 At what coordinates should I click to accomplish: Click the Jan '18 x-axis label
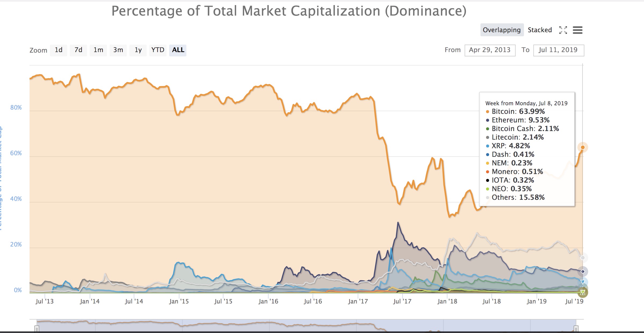[x=447, y=301]
